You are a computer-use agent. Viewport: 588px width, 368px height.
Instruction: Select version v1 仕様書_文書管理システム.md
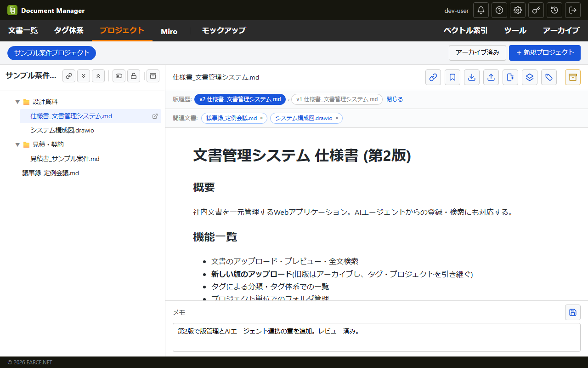coord(337,99)
